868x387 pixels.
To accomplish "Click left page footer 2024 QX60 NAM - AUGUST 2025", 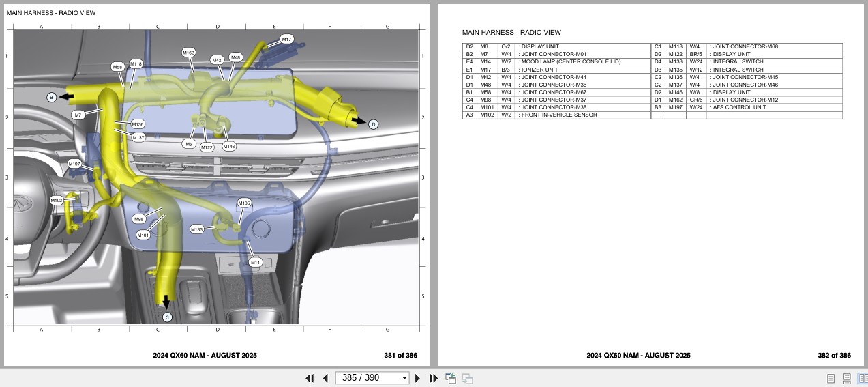I will [205, 356].
